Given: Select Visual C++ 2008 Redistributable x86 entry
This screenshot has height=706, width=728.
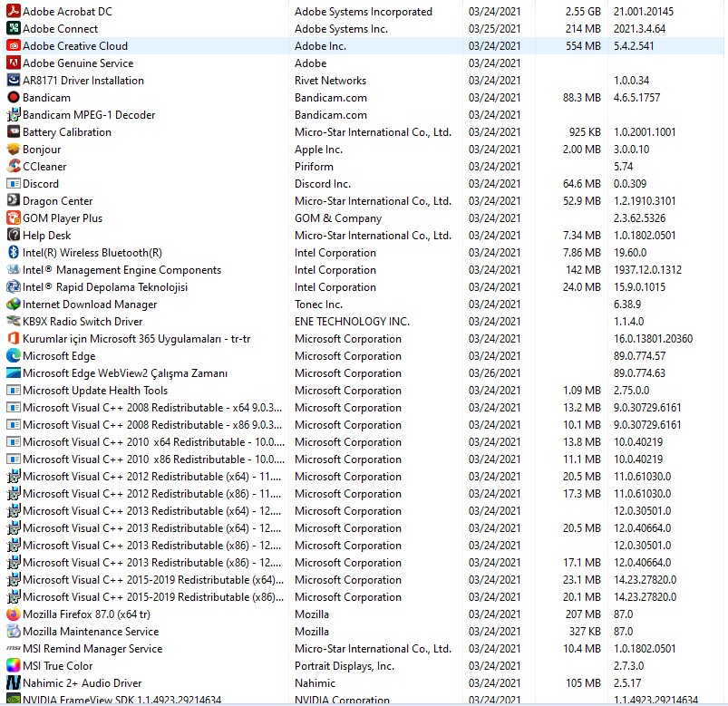Looking at the screenshot, I should (x=152, y=425).
